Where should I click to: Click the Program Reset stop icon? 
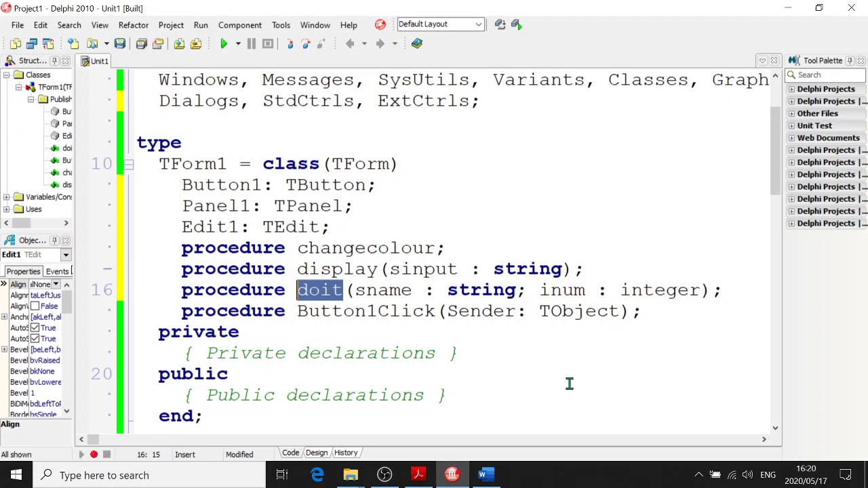(268, 43)
